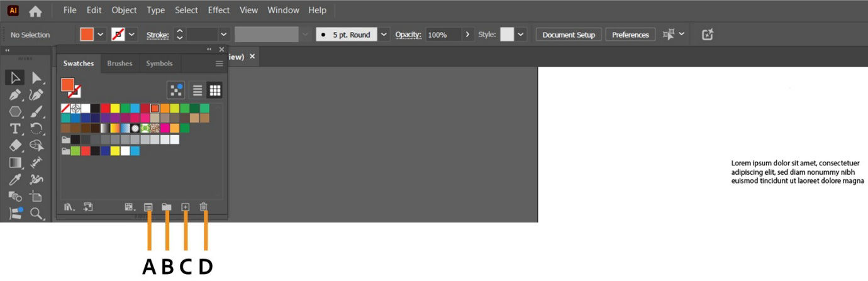Go to the Home screen icon
868x281 pixels.
coord(36,11)
